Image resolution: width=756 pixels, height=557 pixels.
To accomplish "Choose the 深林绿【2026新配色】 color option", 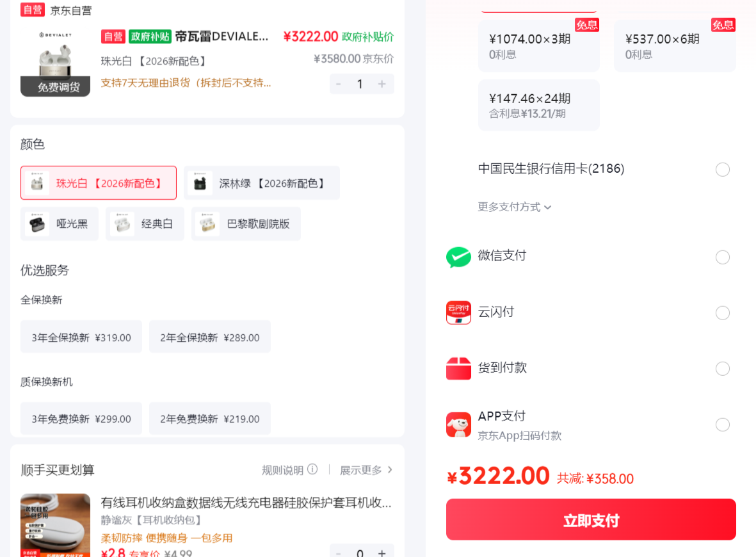I will coord(262,182).
